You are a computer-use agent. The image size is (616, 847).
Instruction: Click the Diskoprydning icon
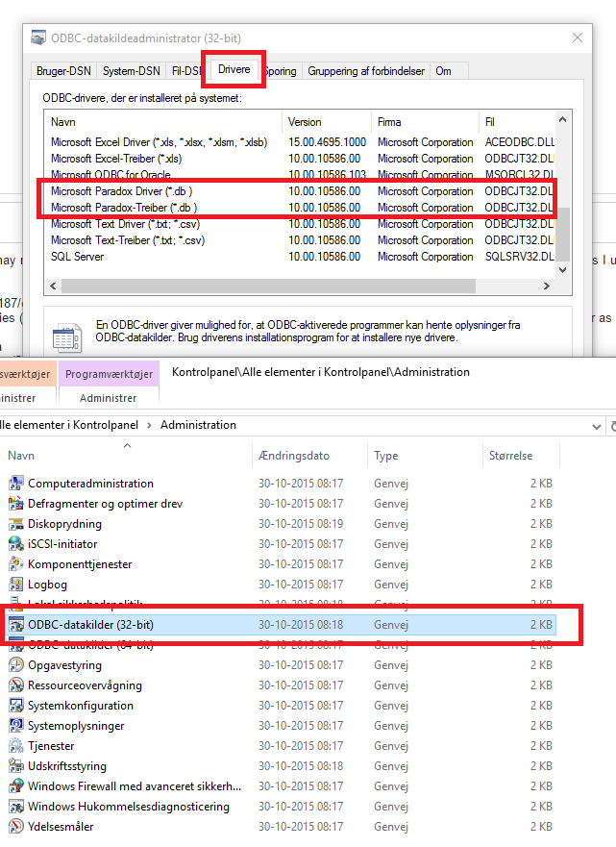15,524
